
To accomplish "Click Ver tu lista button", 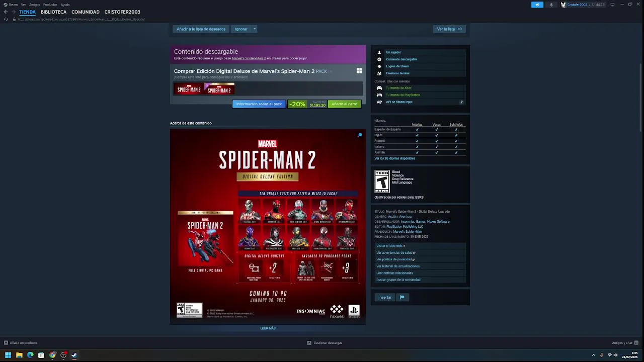I will click(x=449, y=29).
